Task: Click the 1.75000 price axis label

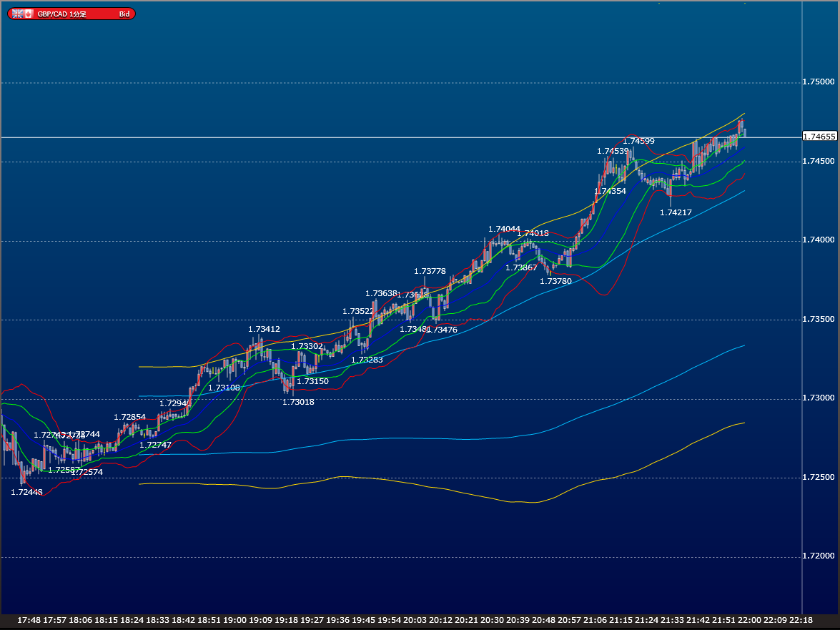Action: (818, 82)
